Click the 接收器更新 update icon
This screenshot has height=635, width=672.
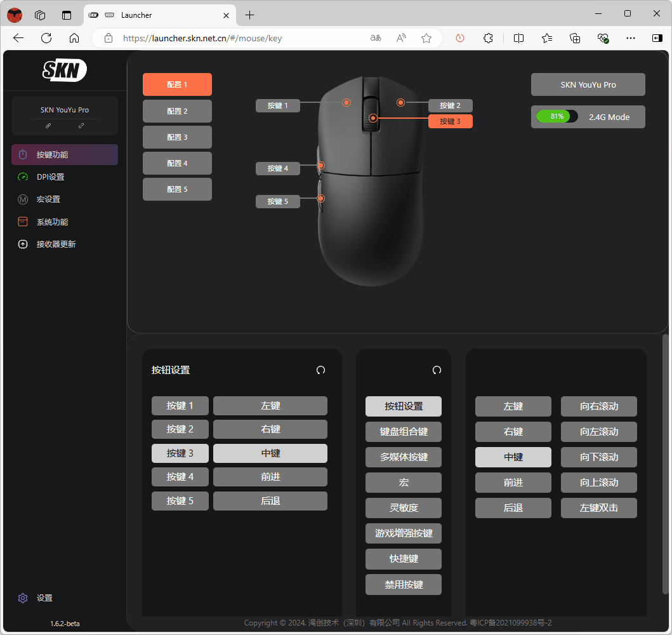pos(23,244)
